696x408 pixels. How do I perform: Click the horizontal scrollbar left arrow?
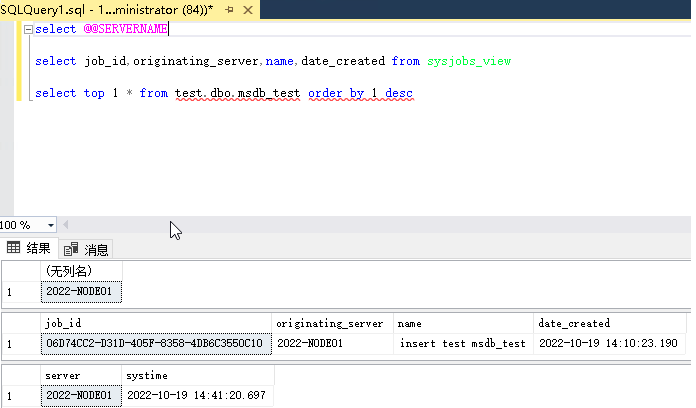[x=66, y=225]
